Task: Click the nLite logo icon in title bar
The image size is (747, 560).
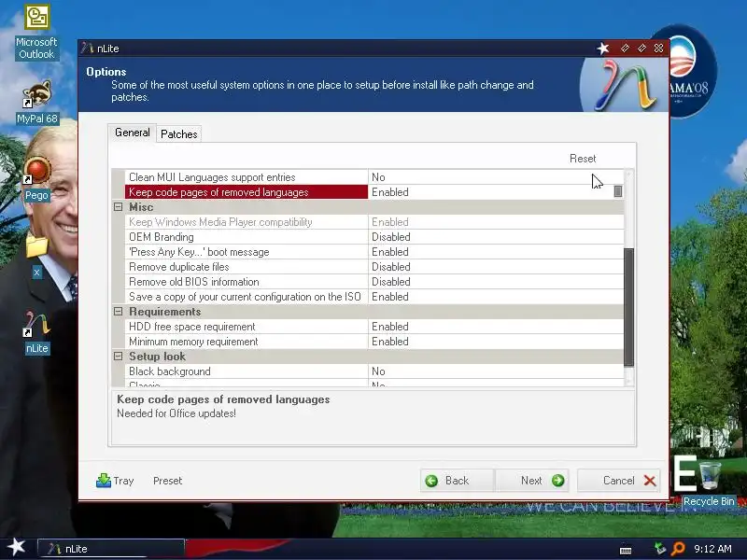Action: [x=87, y=49]
